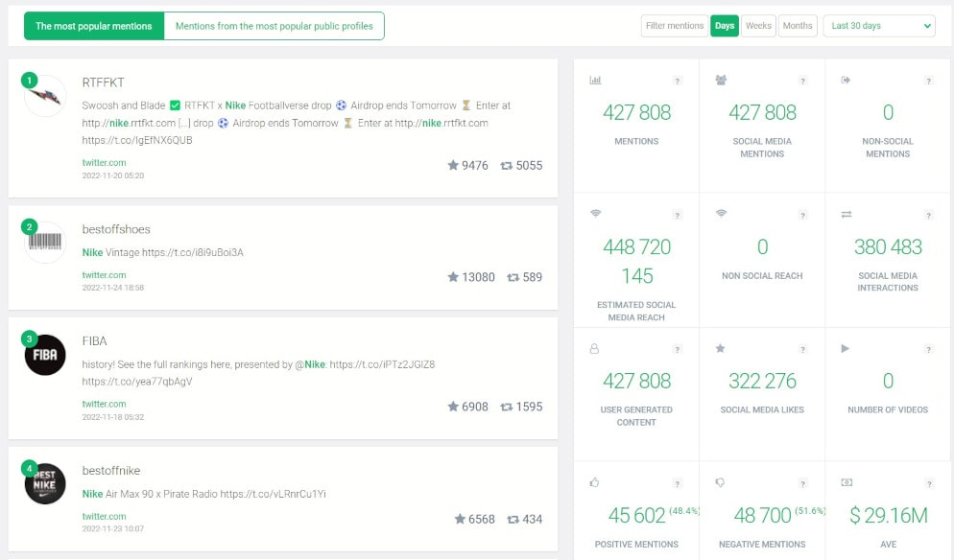Click the star likes icon on bestoffshoes mention
This screenshot has width=954, height=560.
click(453, 277)
